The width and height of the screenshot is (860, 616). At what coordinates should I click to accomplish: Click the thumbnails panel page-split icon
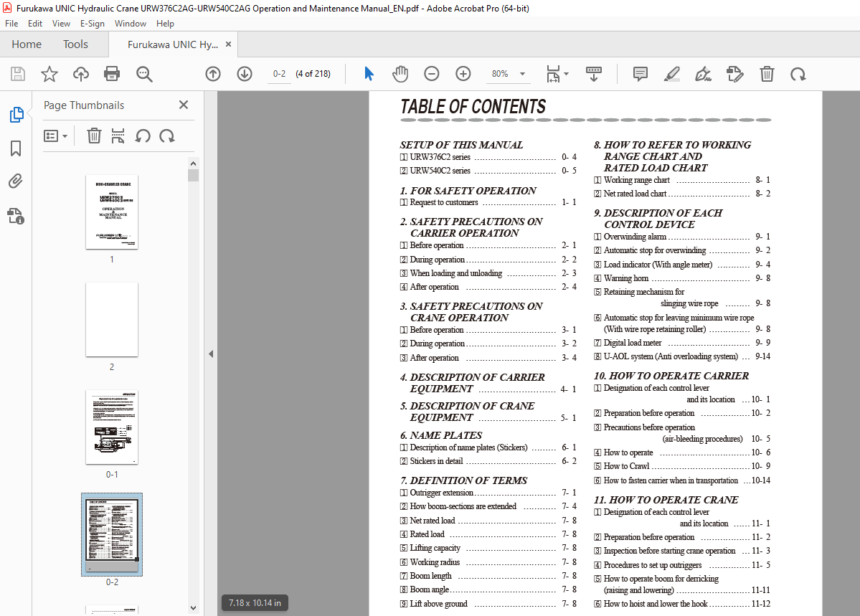pos(118,136)
